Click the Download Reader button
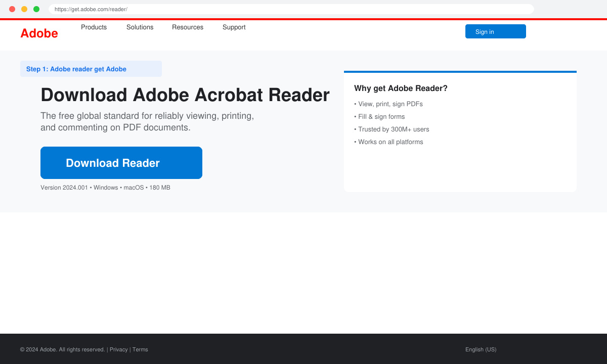 coord(121,163)
